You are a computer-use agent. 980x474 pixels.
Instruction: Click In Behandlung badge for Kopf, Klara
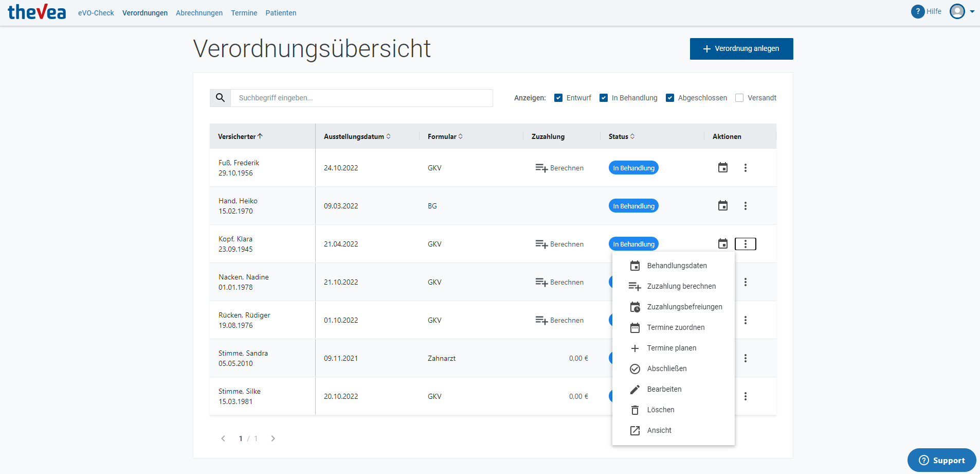coord(633,244)
